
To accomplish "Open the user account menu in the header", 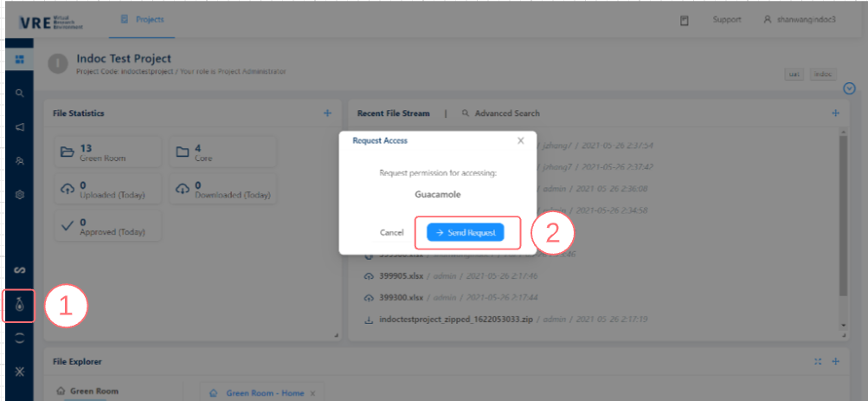I will click(x=800, y=20).
